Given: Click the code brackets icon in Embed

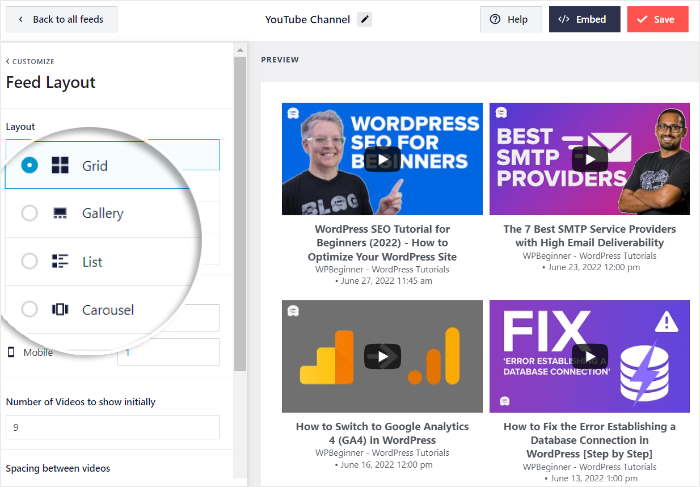Looking at the screenshot, I should click(x=564, y=19).
